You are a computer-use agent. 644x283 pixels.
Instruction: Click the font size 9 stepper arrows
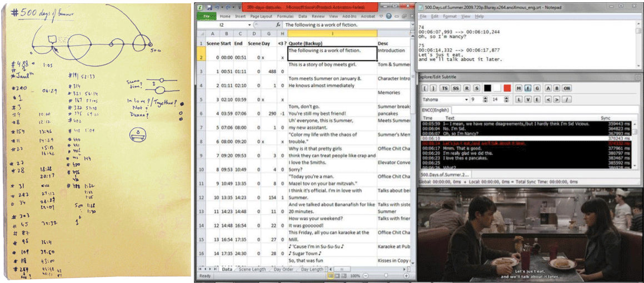coord(486,100)
